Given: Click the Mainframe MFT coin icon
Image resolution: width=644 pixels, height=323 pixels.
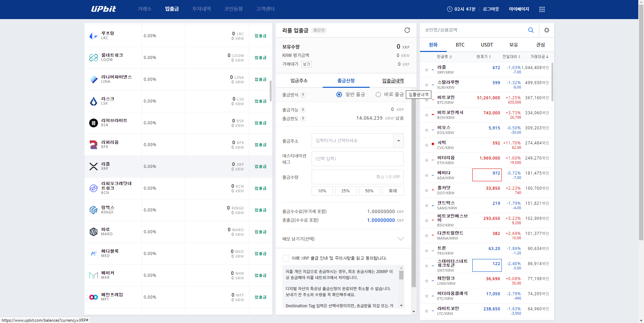Looking at the screenshot, I should click(x=94, y=297).
